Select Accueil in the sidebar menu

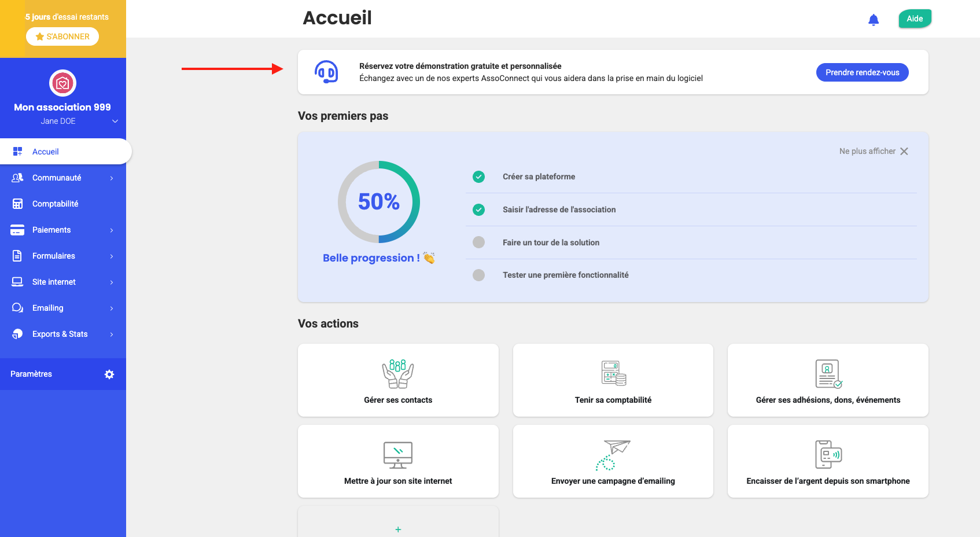pyautogui.click(x=46, y=152)
